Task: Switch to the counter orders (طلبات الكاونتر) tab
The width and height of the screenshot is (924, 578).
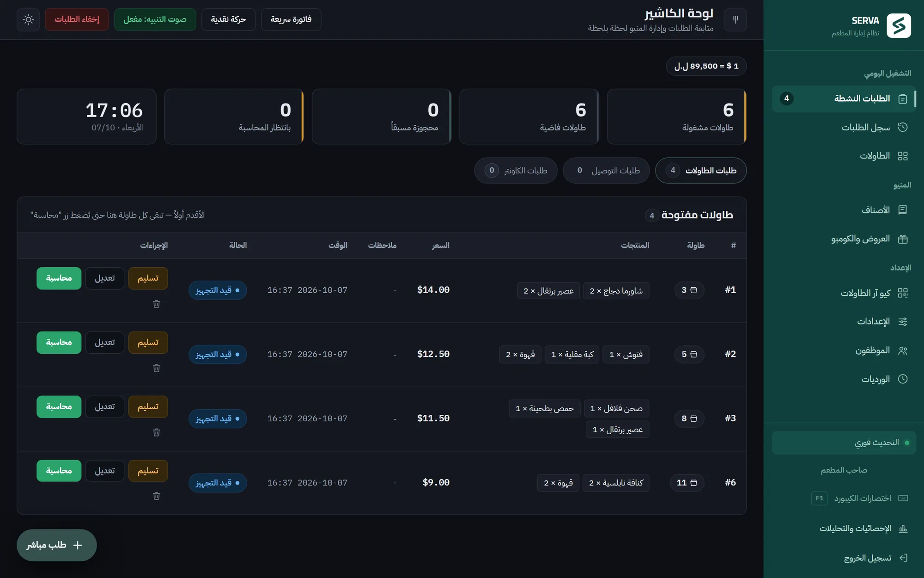Action: coord(516,171)
